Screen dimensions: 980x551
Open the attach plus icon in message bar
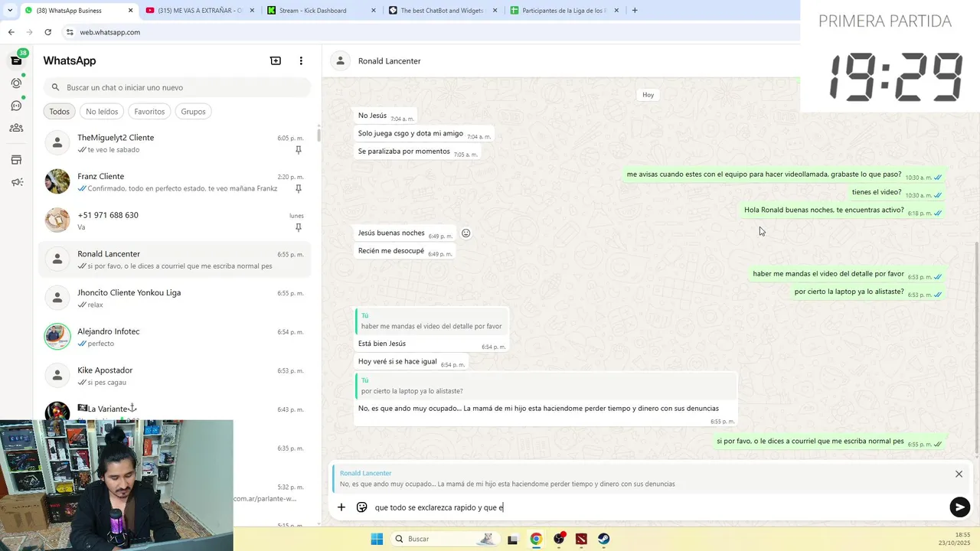click(x=341, y=507)
